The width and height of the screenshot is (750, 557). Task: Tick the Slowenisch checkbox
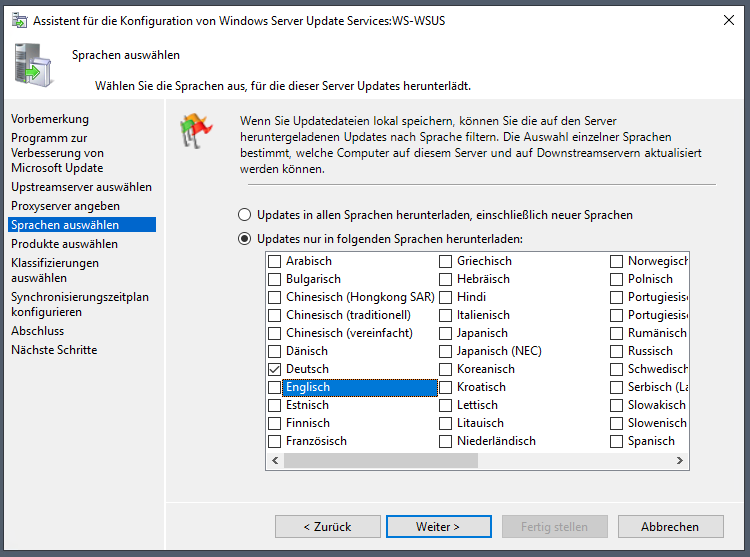pos(617,423)
